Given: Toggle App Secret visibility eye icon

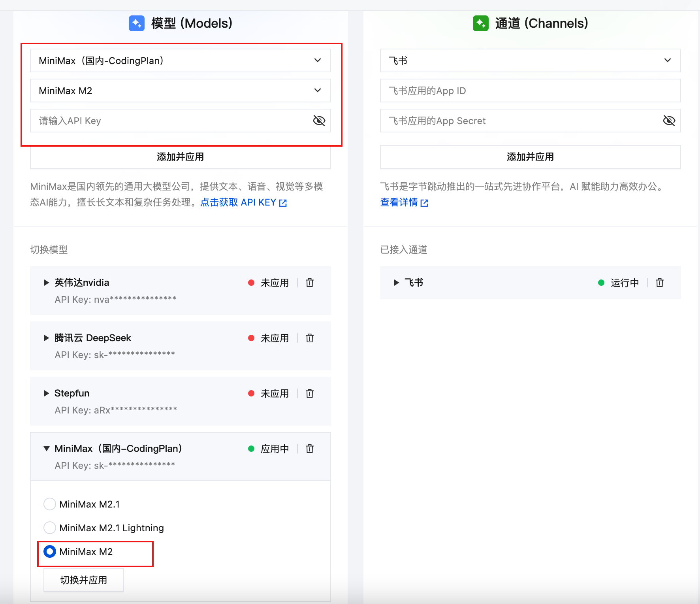Looking at the screenshot, I should click(669, 121).
